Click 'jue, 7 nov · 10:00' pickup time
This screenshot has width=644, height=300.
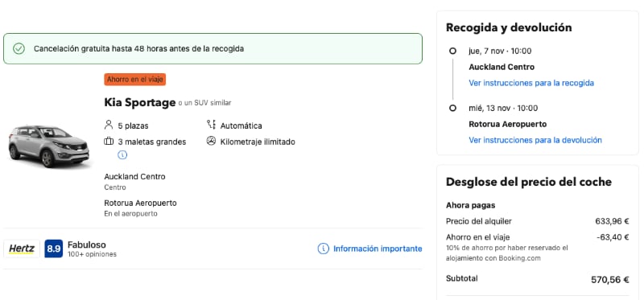click(x=500, y=51)
